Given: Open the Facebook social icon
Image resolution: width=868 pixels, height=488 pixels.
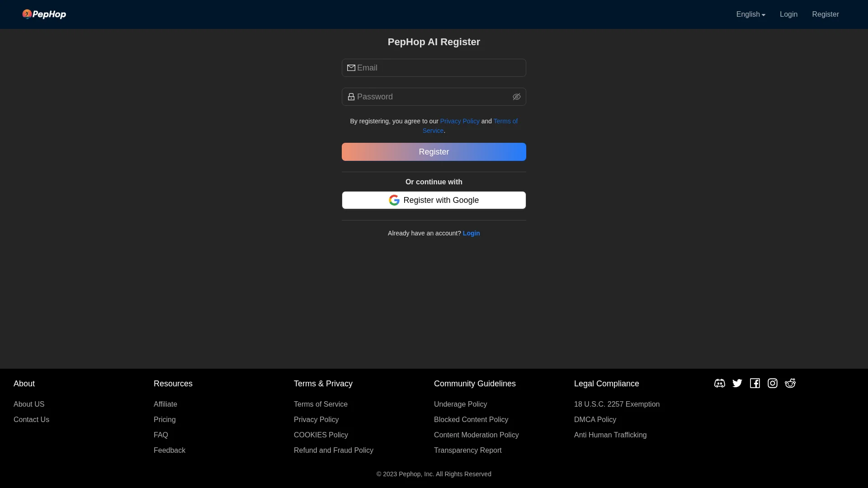Looking at the screenshot, I should 755,383.
